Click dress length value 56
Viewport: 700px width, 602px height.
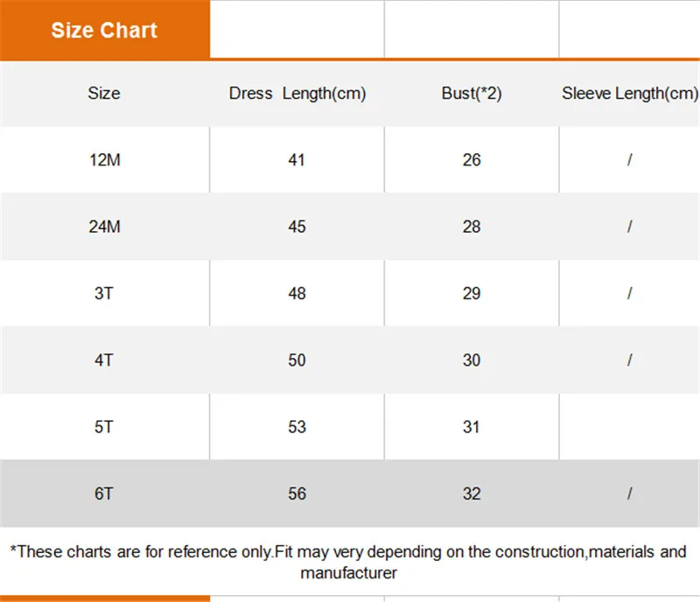pyautogui.click(x=297, y=493)
